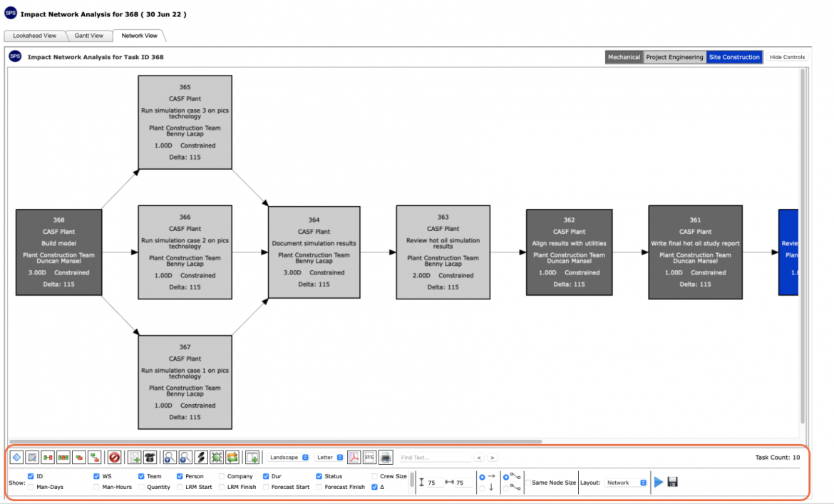Click the orange-green refresh arrows icon
The height and width of the screenshot is (504, 834).
coord(232,457)
